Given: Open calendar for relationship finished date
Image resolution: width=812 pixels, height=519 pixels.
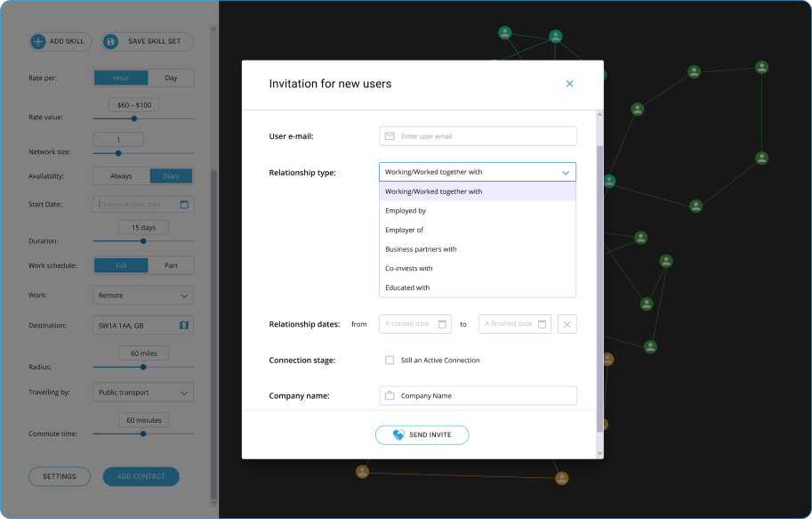Looking at the screenshot, I should 542,324.
